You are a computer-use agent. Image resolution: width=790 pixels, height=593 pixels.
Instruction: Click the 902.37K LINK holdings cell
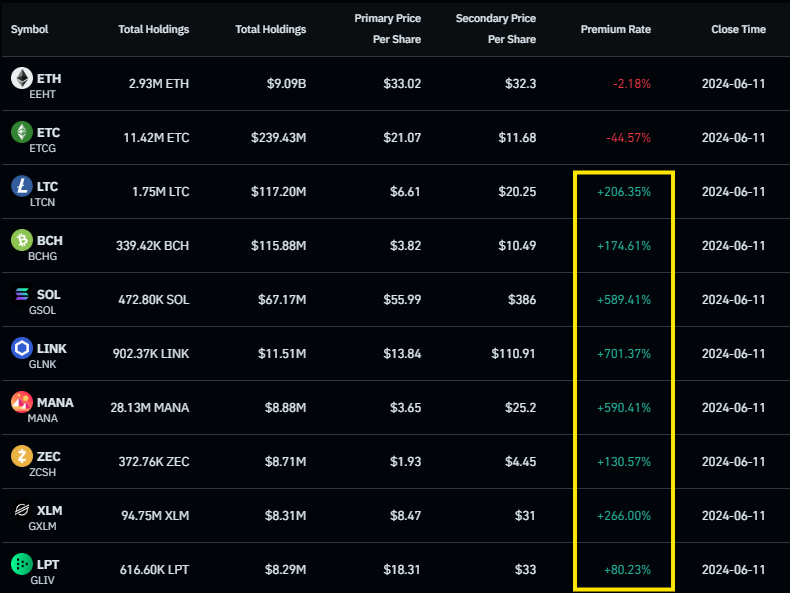[151, 354]
